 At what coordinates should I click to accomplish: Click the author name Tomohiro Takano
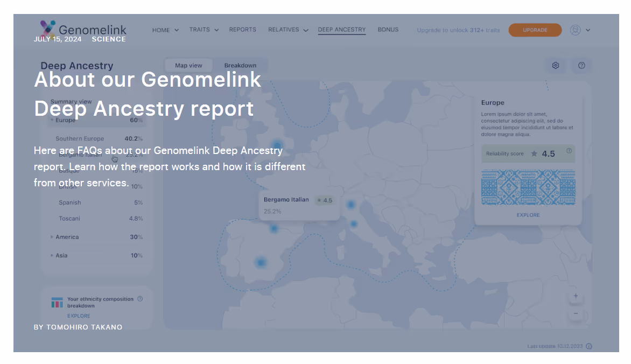(84, 327)
